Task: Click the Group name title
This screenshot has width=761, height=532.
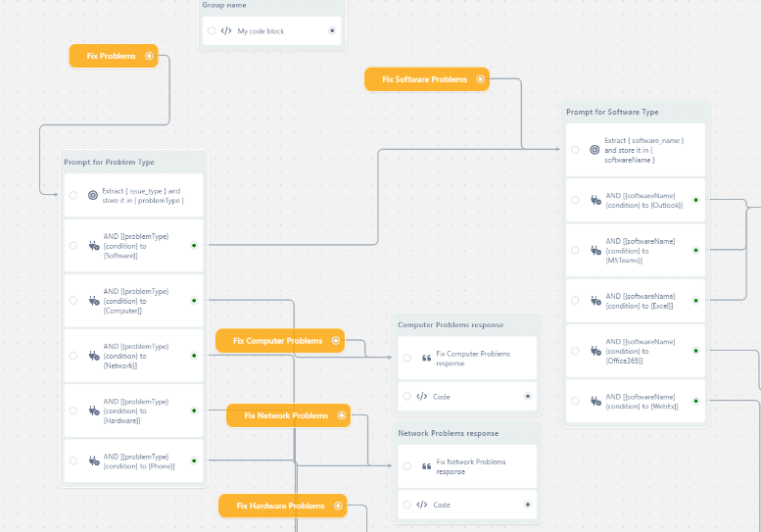Action: [x=224, y=6]
